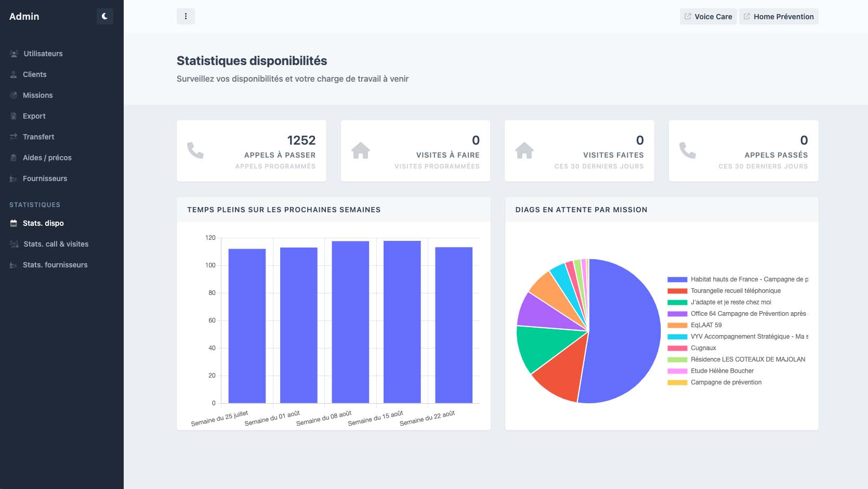
Task: Click the Semaine du 08 août bar
Action: click(350, 322)
